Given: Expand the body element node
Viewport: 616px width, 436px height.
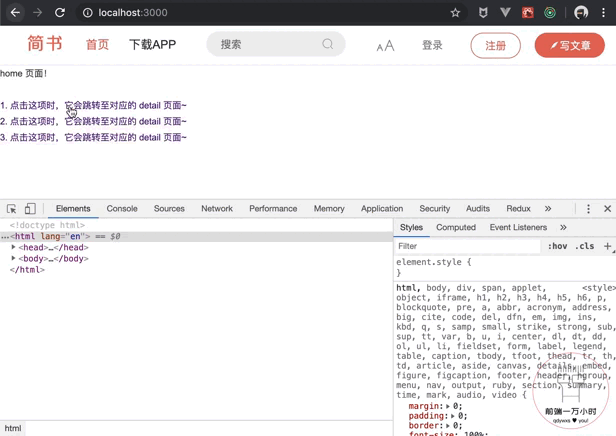Looking at the screenshot, I should [13, 258].
